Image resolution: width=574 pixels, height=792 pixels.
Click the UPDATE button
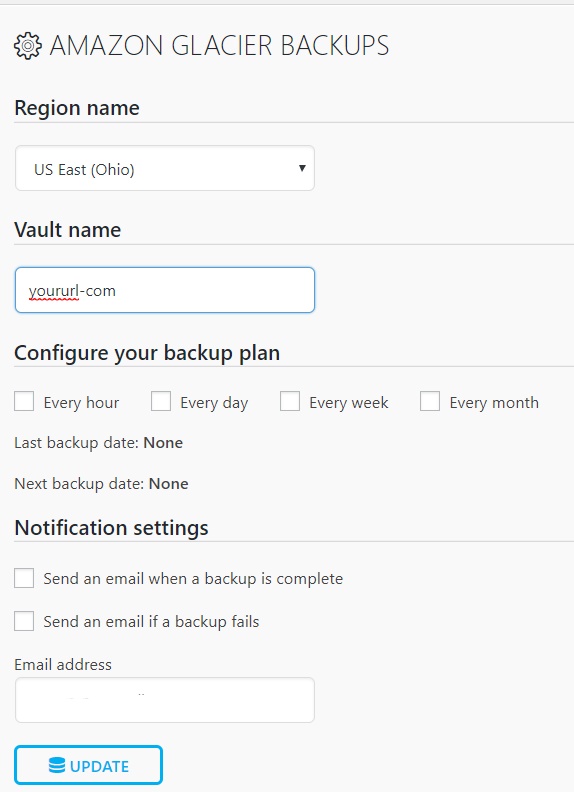point(88,765)
